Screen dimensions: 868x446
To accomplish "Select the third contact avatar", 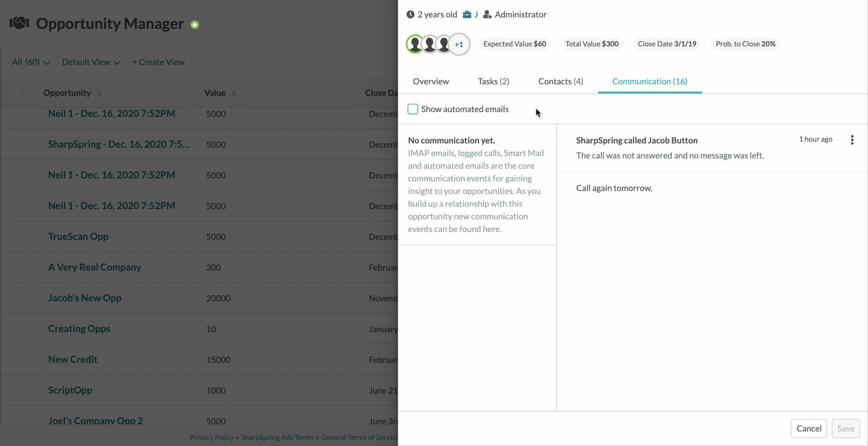I will [444, 44].
